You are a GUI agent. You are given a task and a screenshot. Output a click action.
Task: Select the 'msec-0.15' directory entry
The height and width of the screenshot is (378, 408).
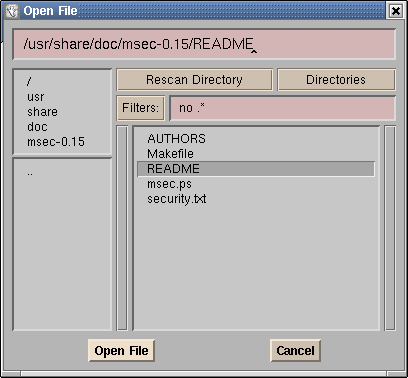click(x=56, y=142)
